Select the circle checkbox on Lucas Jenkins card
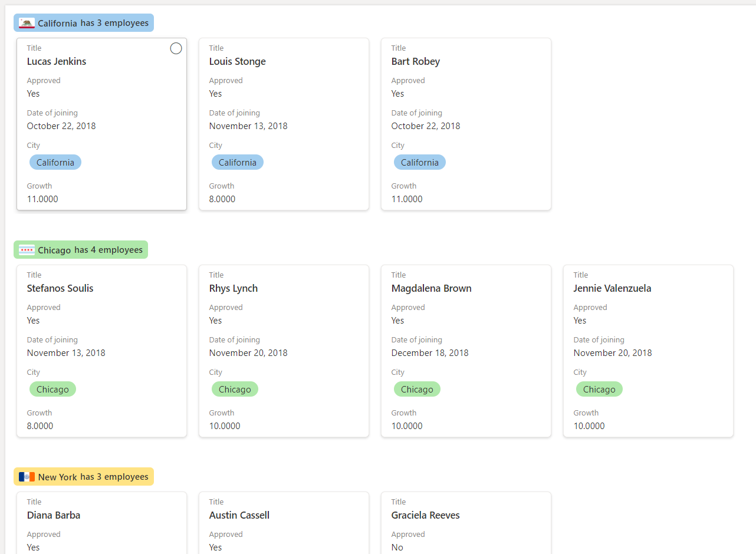756x554 pixels. point(176,48)
